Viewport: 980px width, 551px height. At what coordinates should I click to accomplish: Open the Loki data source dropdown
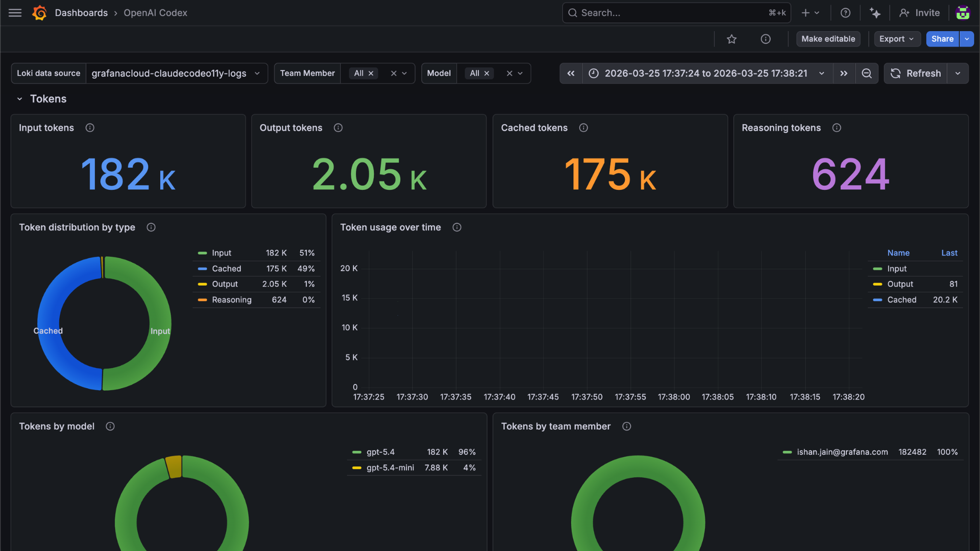(176, 73)
